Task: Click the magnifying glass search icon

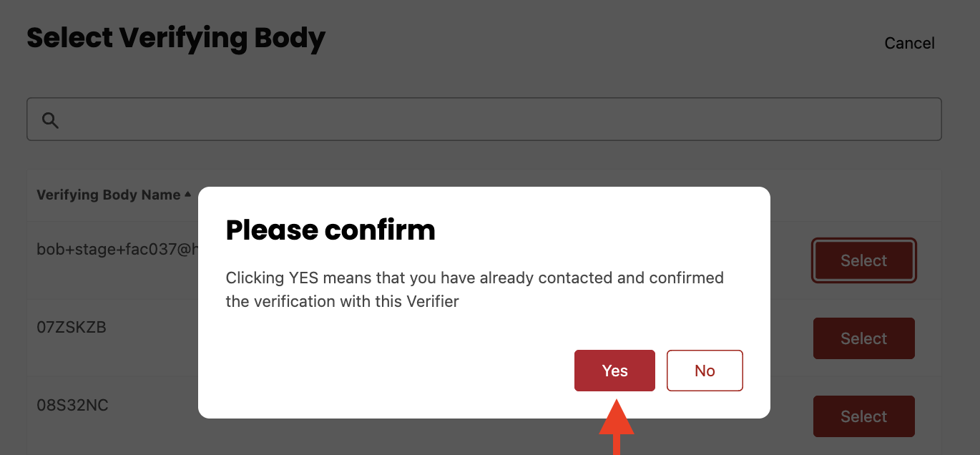Action: coord(50,119)
